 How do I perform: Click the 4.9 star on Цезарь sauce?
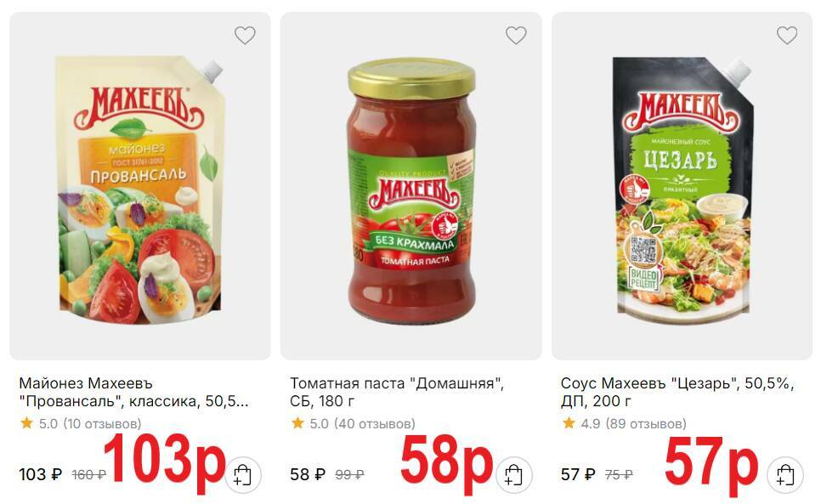[x=569, y=423]
